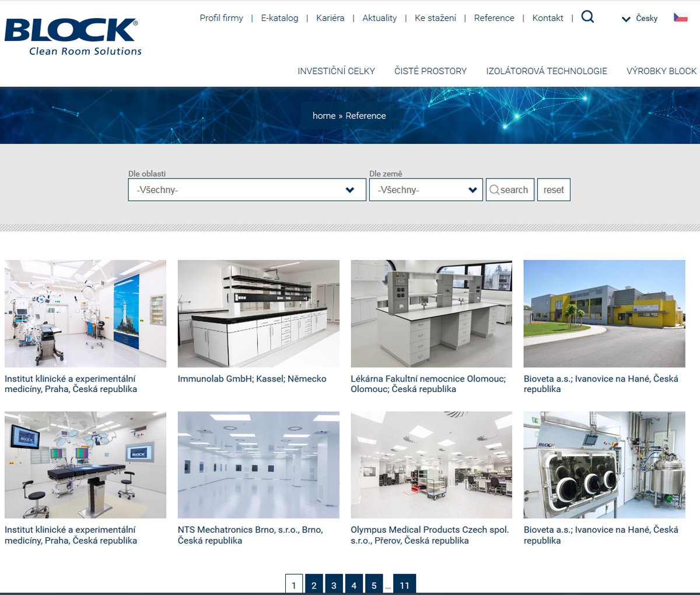
Task: Click NTS Mechatronics Brno caption link
Action: click(x=250, y=535)
